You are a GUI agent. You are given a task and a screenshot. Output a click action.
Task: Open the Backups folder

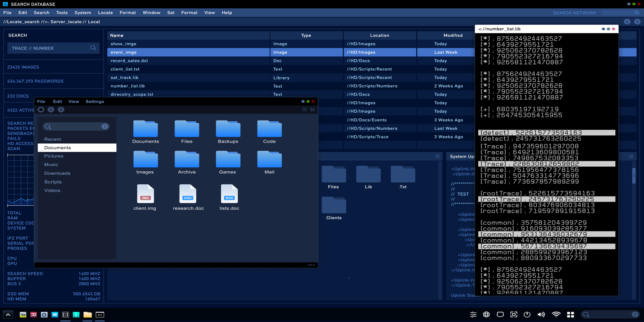228,132
